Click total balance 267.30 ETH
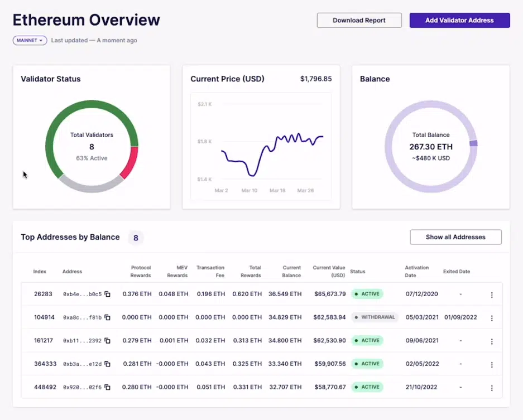Viewport: 523px width, 420px height. pyautogui.click(x=431, y=147)
